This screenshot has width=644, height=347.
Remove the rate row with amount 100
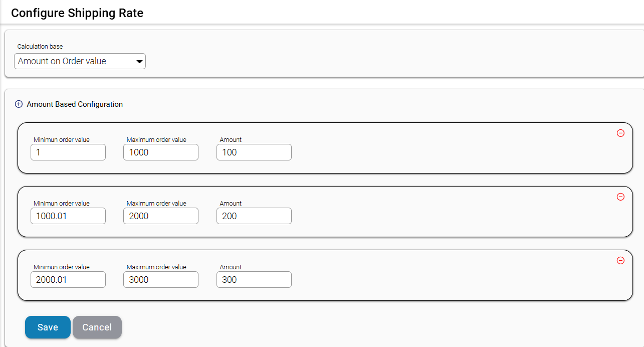coord(620,133)
